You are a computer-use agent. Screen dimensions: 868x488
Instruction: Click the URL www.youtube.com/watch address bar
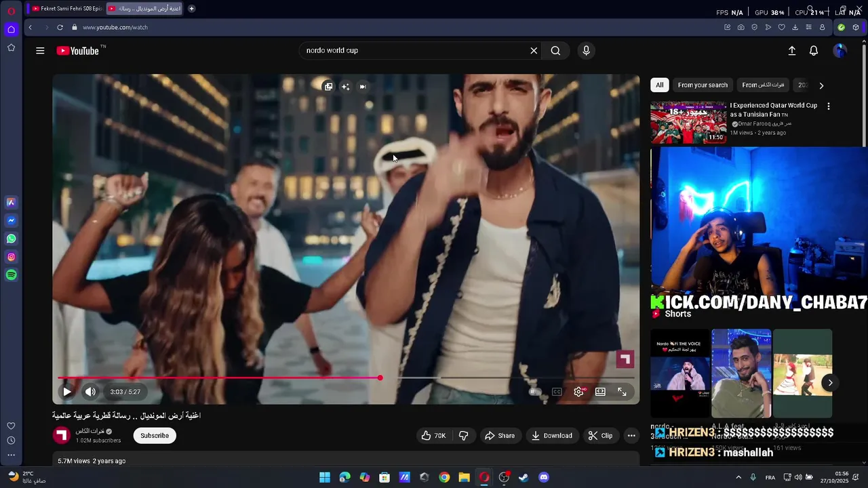coord(115,27)
